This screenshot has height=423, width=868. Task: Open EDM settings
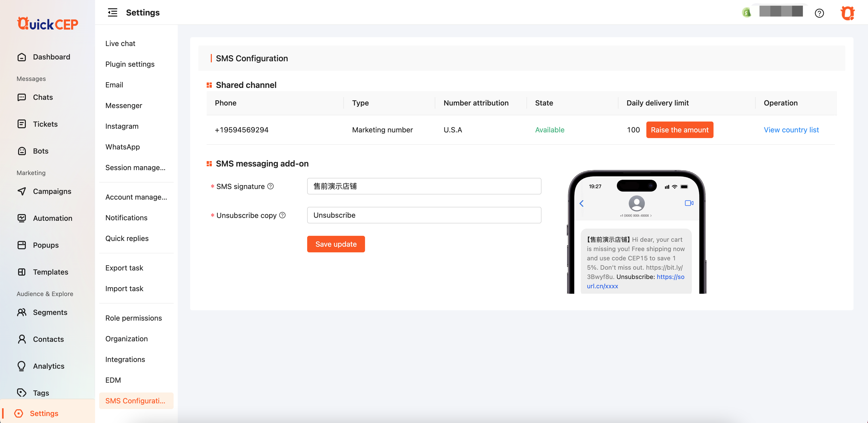[x=113, y=380]
